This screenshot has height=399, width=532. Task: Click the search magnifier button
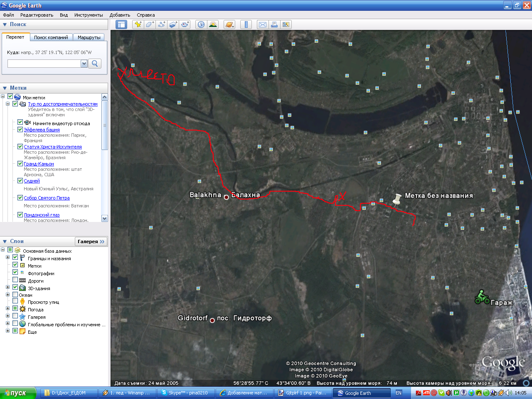(95, 64)
